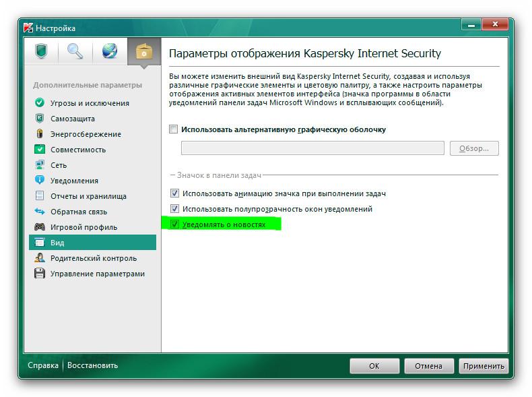Toggle Использовать анимацию значка checkbox
Viewport: 532px width, 397px height.
[174, 193]
